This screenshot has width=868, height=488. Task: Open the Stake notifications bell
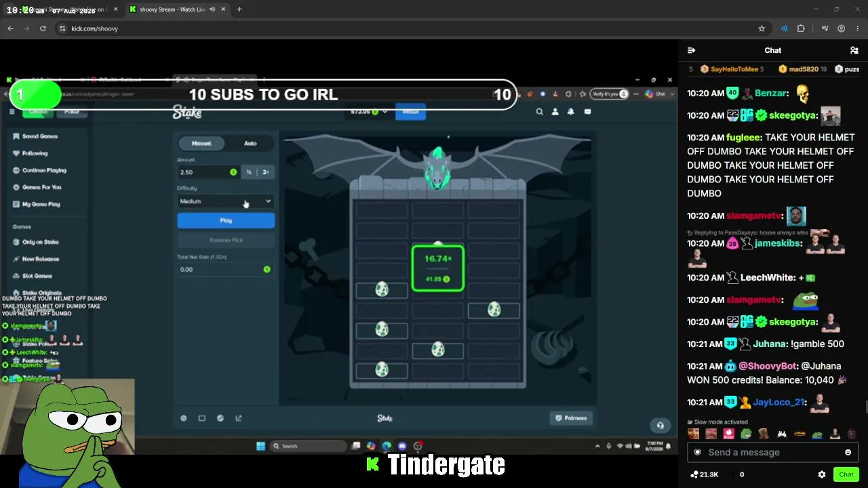[x=571, y=112]
